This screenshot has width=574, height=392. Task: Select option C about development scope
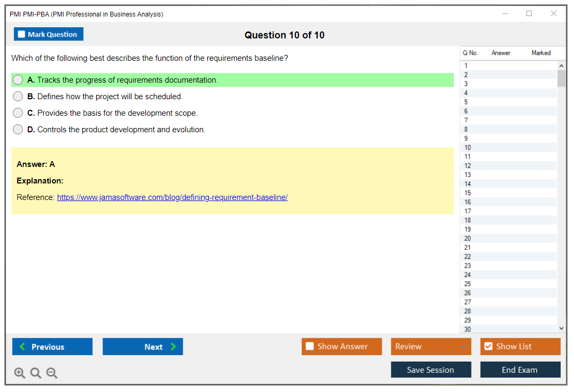(18, 113)
